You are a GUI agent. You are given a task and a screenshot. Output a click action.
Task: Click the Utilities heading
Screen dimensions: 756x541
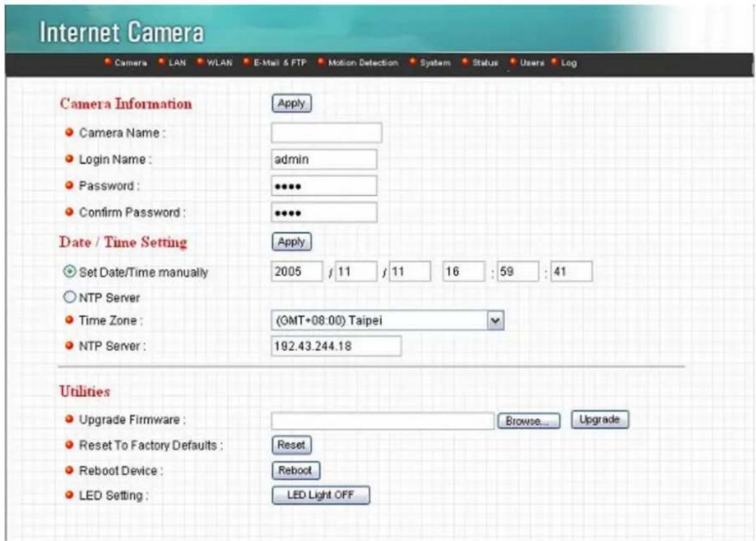click(85, 391)
